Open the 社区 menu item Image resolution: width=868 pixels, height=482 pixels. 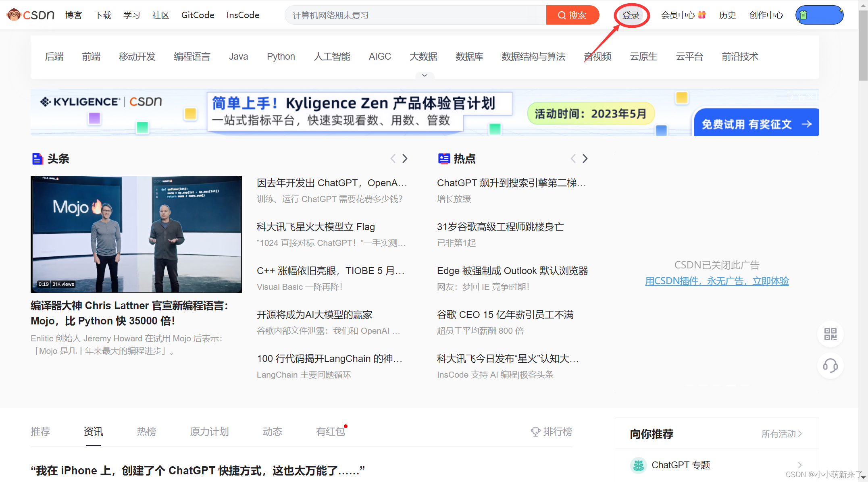(161, 15)
